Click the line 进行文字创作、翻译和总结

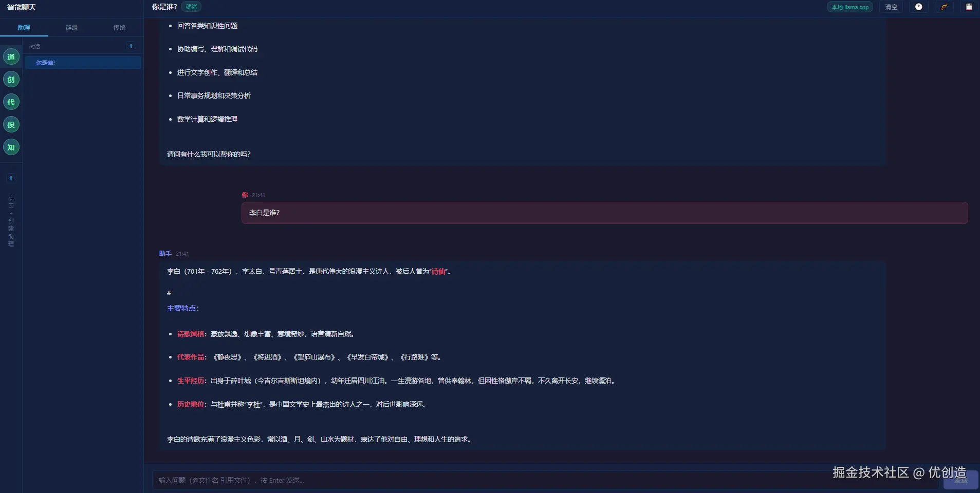217,72
